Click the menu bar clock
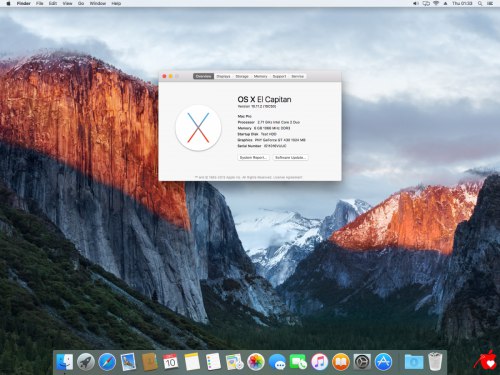The image size is (500, 375). click(x=462, y=3)
